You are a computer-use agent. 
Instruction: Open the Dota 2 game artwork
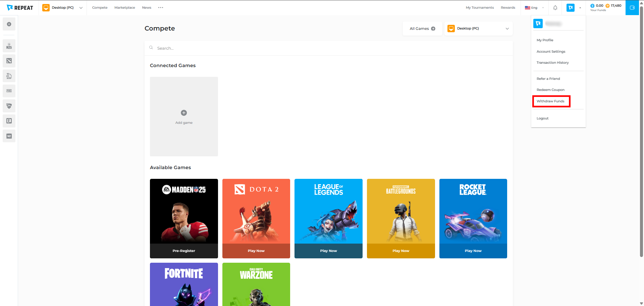coord(256,211)
